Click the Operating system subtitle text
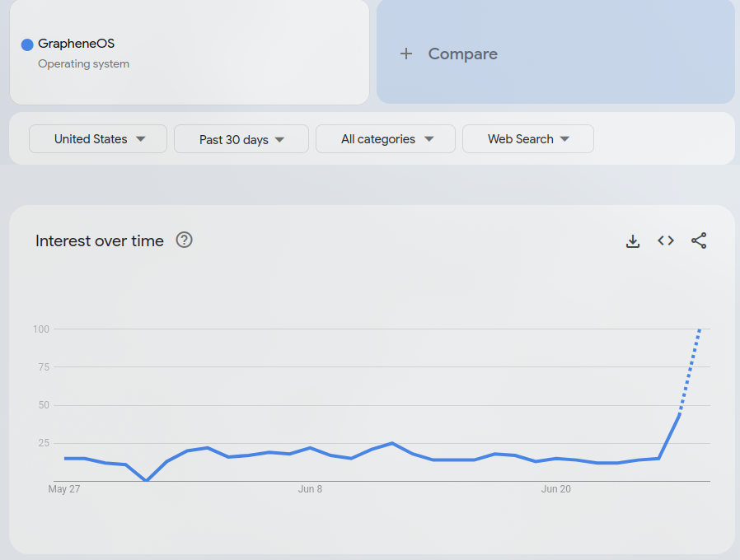The width and height of the screenshot is (740, 560). pos(83,63)
